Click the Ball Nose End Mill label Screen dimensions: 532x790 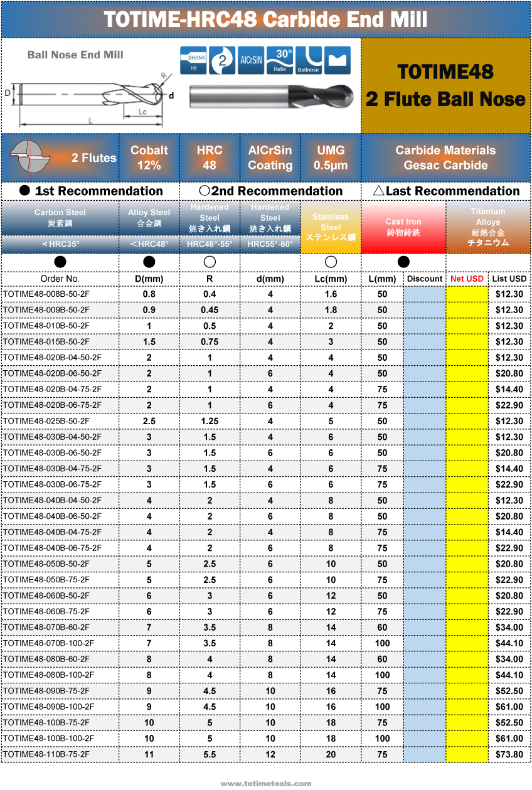coord(75,55)
